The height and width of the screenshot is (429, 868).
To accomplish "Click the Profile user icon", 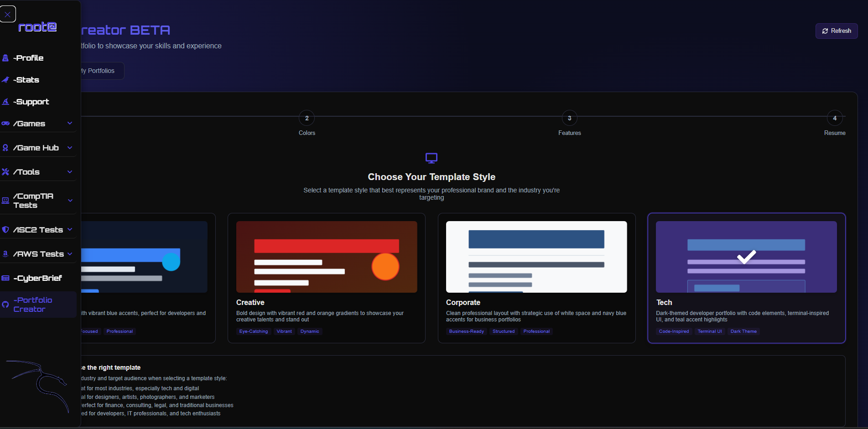I will 5,58.
